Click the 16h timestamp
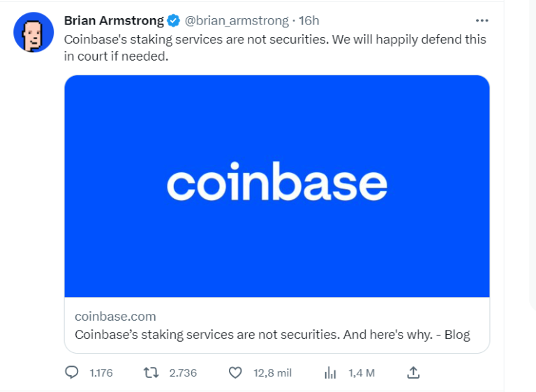This screenshot has height=392, width=536. coord(308,21)
